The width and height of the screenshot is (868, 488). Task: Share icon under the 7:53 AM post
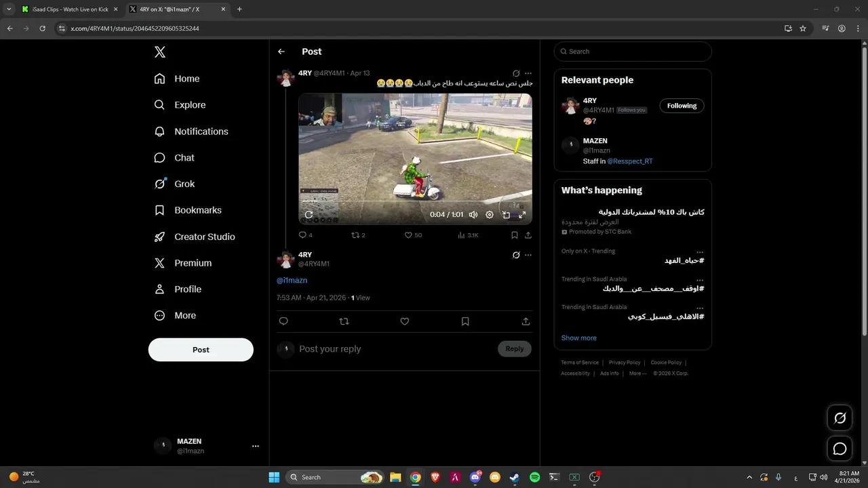(x=526, y=321)
